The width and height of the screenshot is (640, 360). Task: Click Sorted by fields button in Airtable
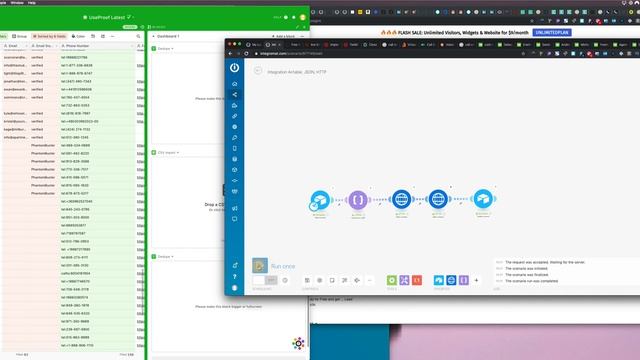click(x=49, y=36)
